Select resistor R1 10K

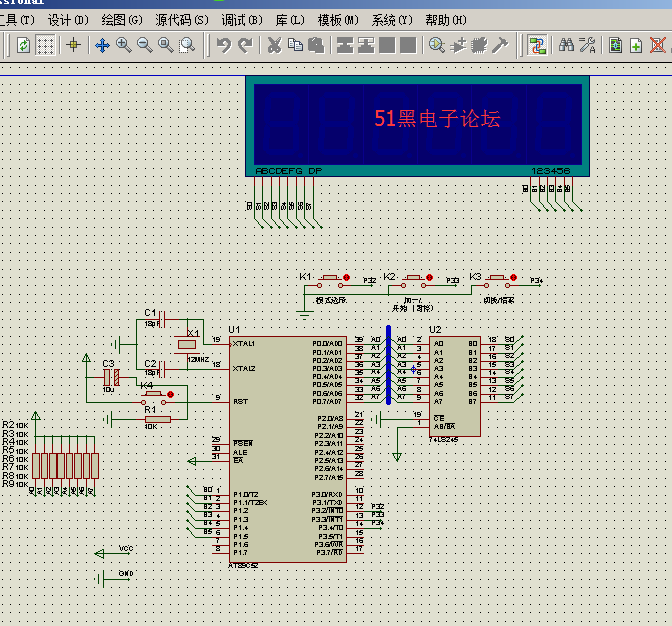point(157,419)
